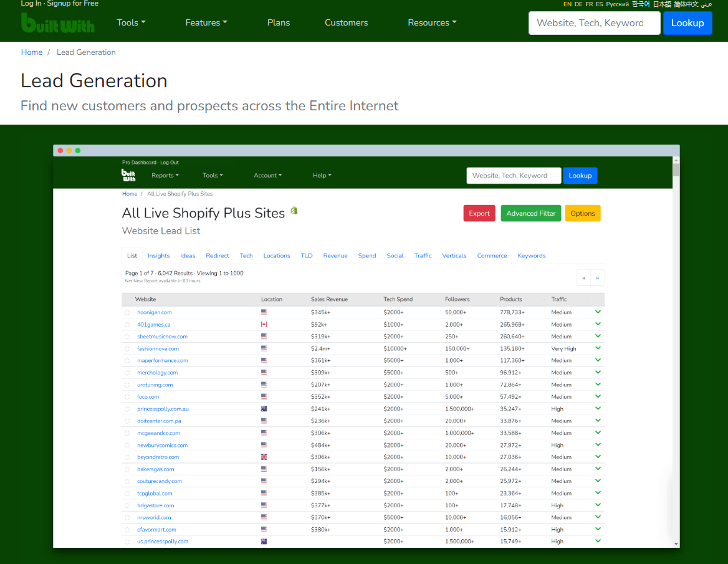
Task: Click the Canada flag for 401games.ca
Action: [264, 325]
